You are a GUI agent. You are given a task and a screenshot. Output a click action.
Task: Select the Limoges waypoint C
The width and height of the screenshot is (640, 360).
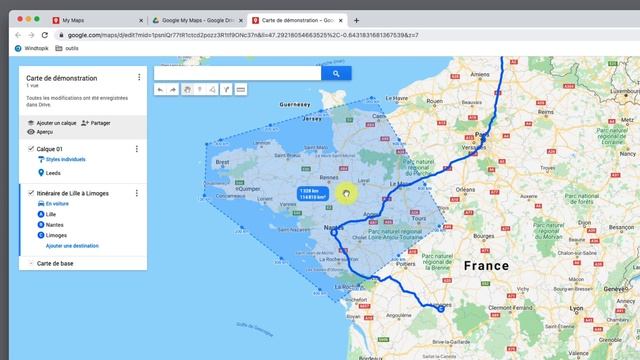coord(56,236)
